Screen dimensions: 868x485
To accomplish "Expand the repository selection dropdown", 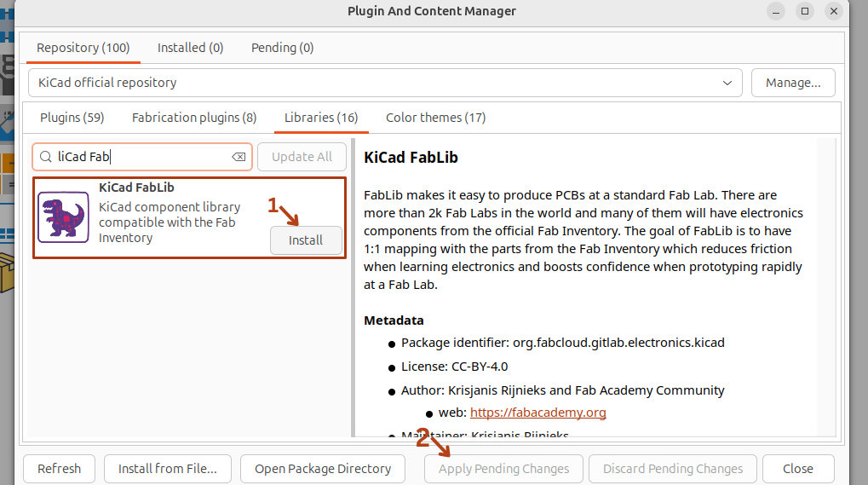I will tap(727, 83).
